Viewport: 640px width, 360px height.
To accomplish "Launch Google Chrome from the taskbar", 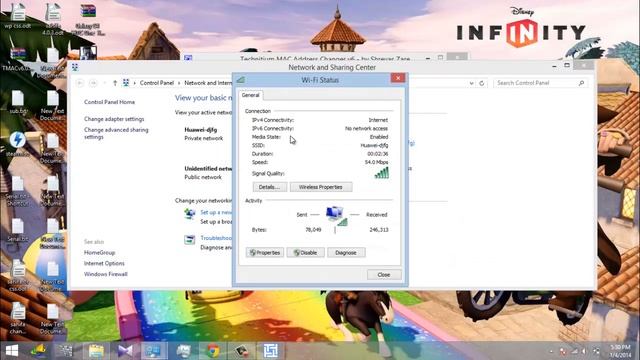I will pos(213,351).
